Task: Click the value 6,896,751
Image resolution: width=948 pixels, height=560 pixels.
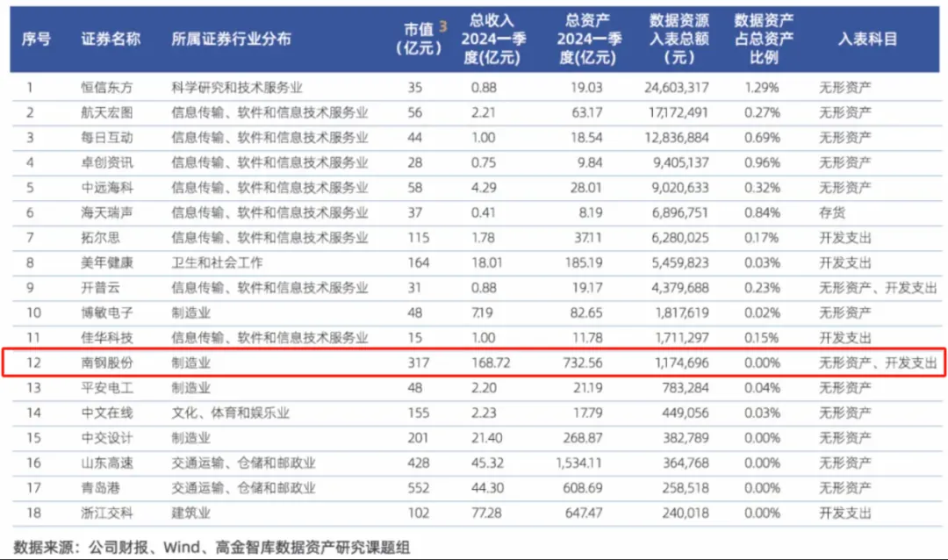Action: point(681,213)
